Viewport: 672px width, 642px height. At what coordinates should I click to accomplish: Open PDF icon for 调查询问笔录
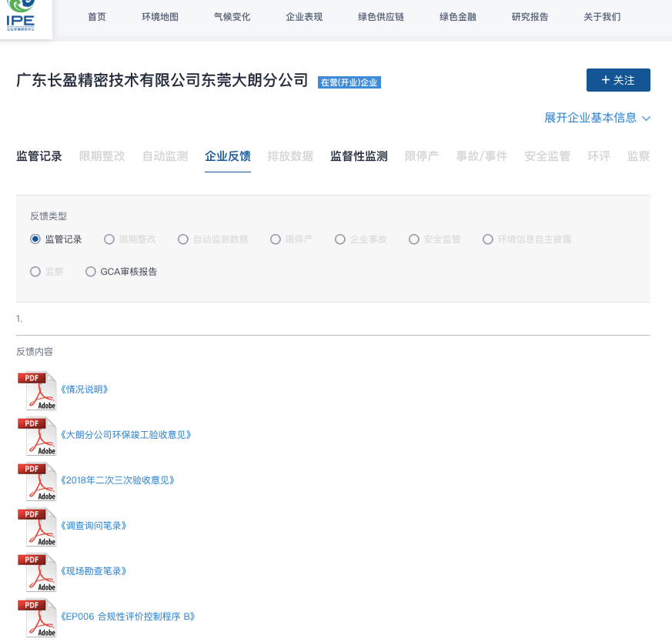pyautogui.click(x=37, y=527)
